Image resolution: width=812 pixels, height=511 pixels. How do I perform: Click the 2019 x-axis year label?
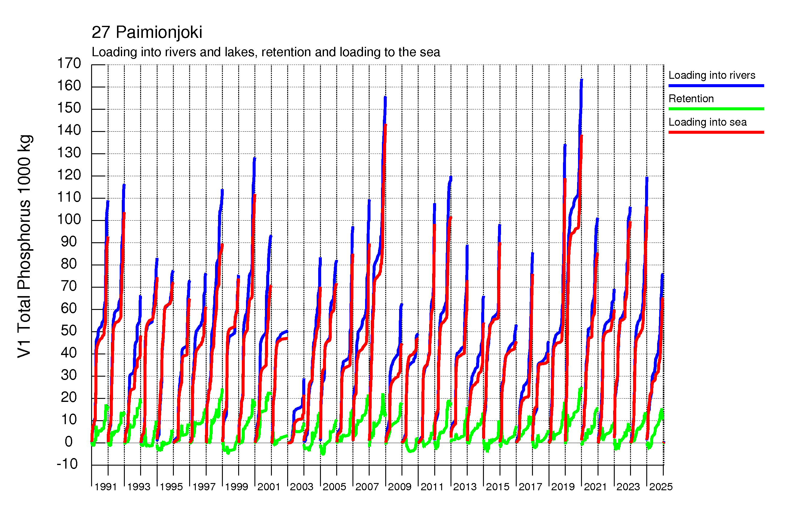point(563,487)
